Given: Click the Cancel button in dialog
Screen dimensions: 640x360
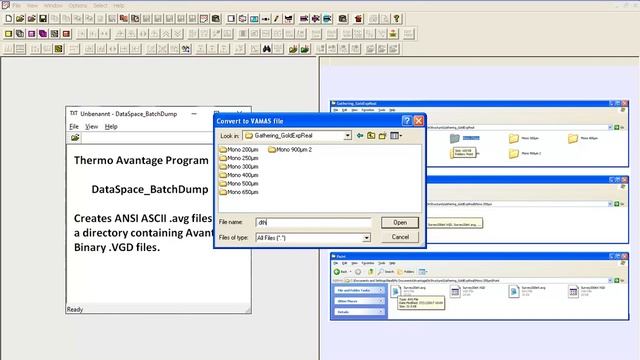Looking at the screenshot, I should (x=400, y=237).
